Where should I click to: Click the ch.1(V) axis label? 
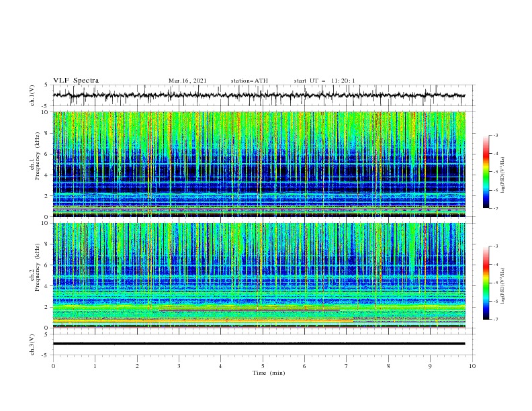(x=32, y=95)
